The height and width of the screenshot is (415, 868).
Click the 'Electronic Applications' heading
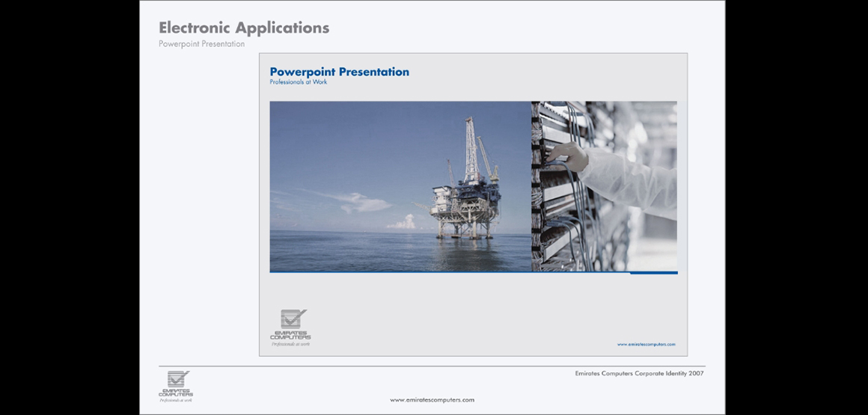(244, 28)
